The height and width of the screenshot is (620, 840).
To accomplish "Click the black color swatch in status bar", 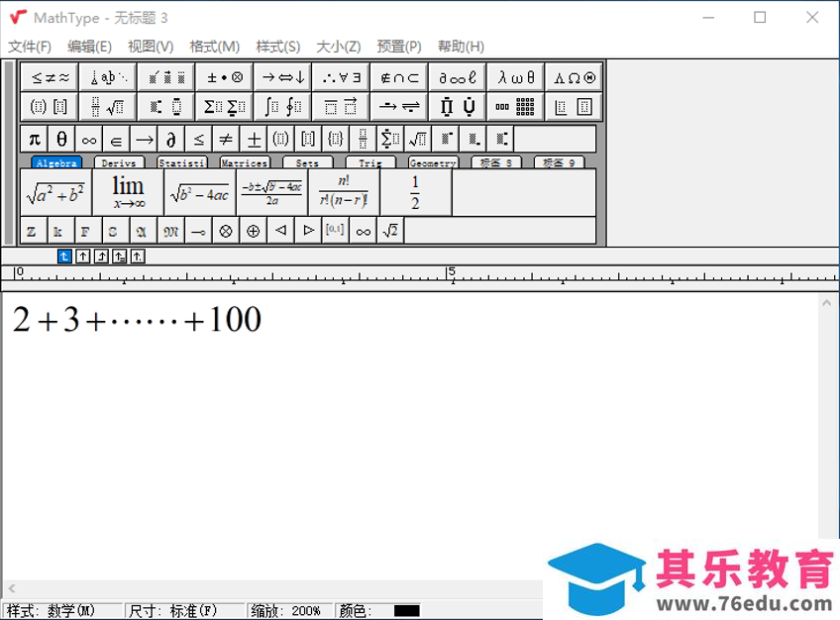I will pos(406,611).
